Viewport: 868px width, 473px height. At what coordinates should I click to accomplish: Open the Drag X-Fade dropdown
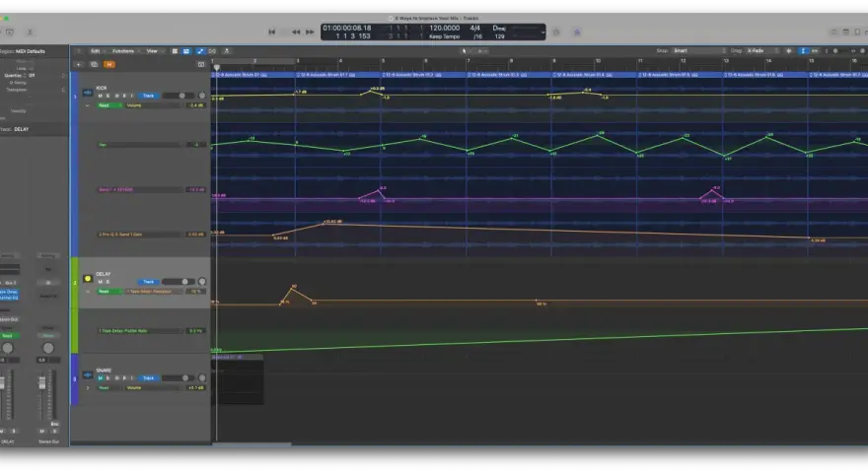coord(762,51)
